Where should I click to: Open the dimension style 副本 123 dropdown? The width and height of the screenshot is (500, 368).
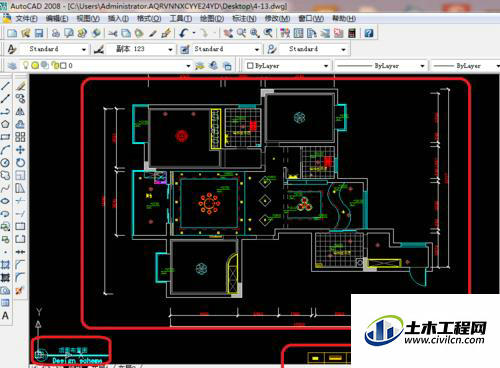coord(141,49)
